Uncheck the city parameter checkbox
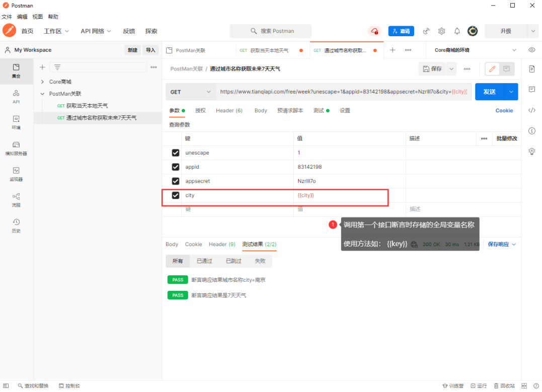This screenshot has width=542, height=392. 176,195
